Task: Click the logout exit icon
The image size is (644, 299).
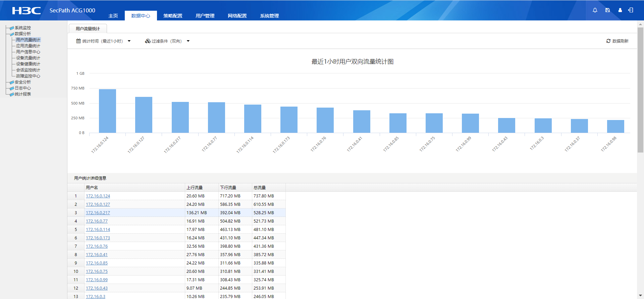Action: click(x=631, y=10)
